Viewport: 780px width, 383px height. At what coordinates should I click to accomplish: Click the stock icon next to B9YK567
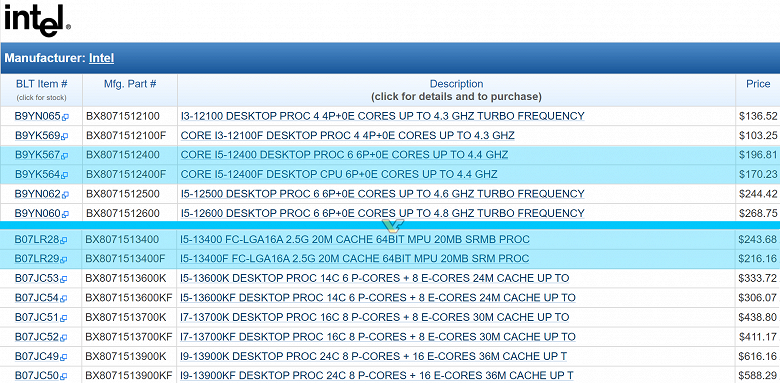pos(65,156)
